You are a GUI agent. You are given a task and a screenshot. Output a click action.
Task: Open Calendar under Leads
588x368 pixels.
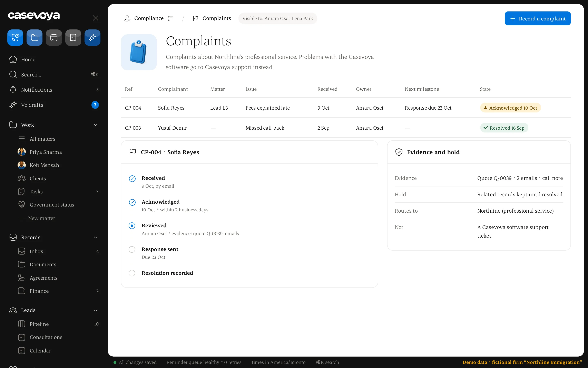[58, 350]
